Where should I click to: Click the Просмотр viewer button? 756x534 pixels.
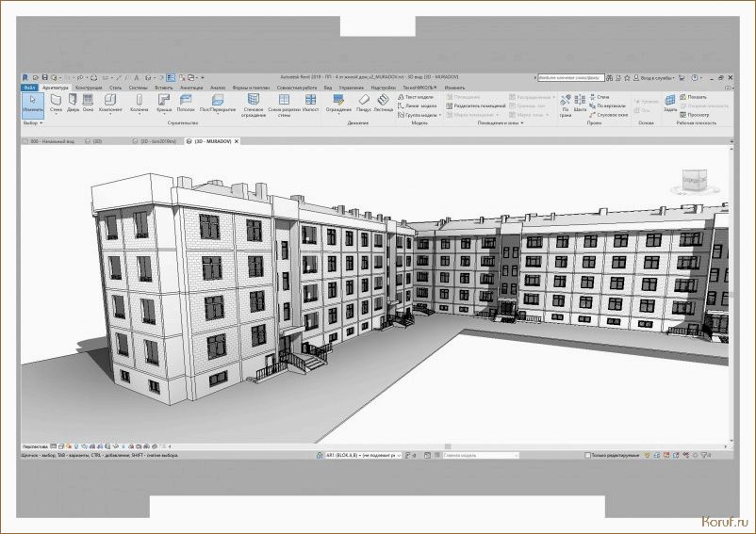(x=695, y=115)
